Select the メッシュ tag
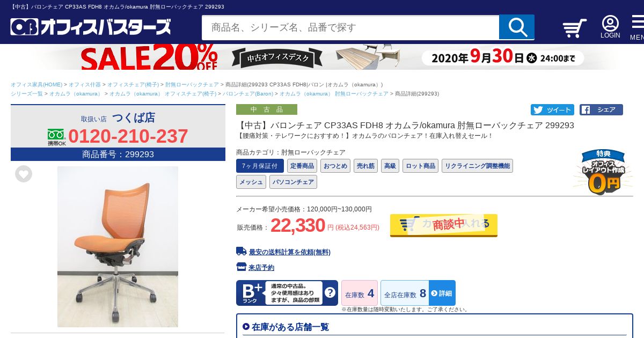The image size is (644, 338). pos(251,182)
